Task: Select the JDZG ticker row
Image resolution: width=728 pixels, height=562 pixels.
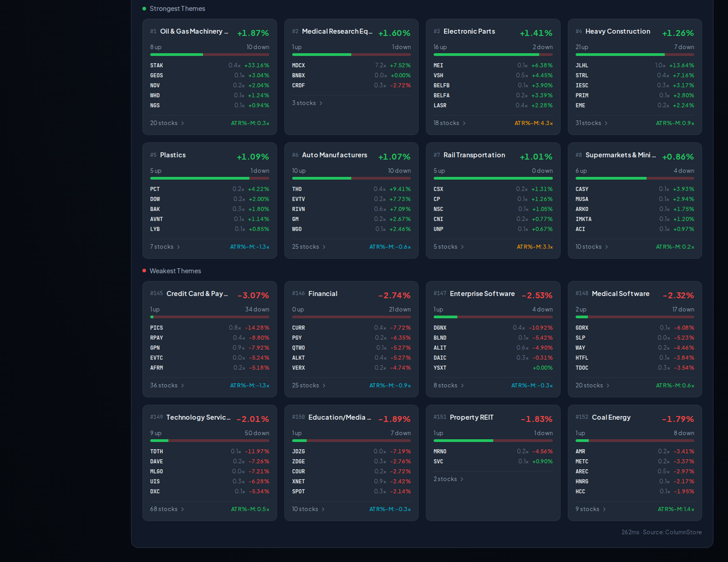Action: [x=351, y=452]
